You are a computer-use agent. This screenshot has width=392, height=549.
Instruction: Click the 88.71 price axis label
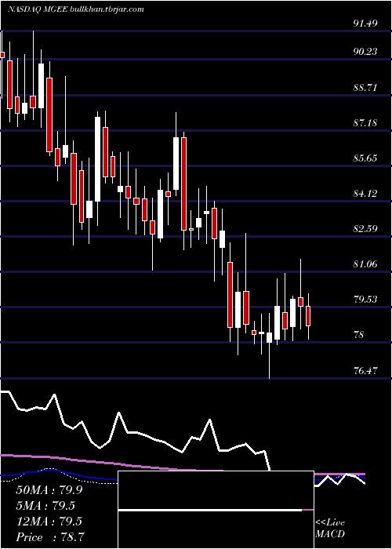tap(365, 87)
